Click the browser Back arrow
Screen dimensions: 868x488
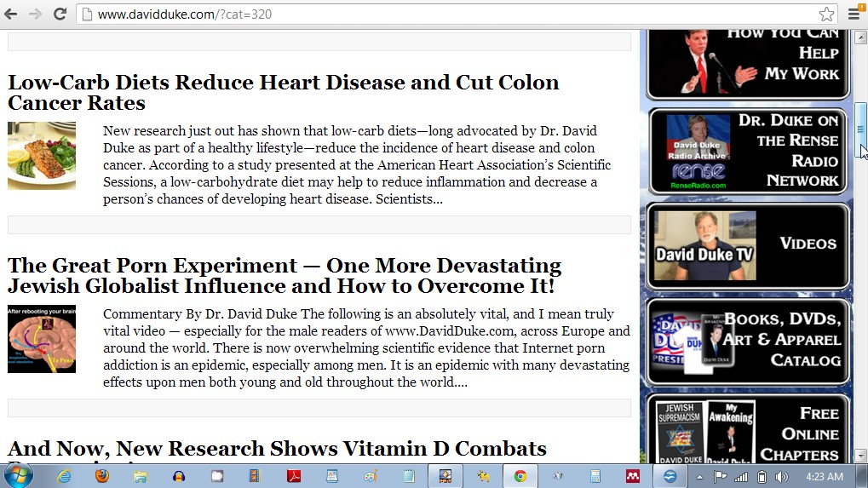click(10, 14)
